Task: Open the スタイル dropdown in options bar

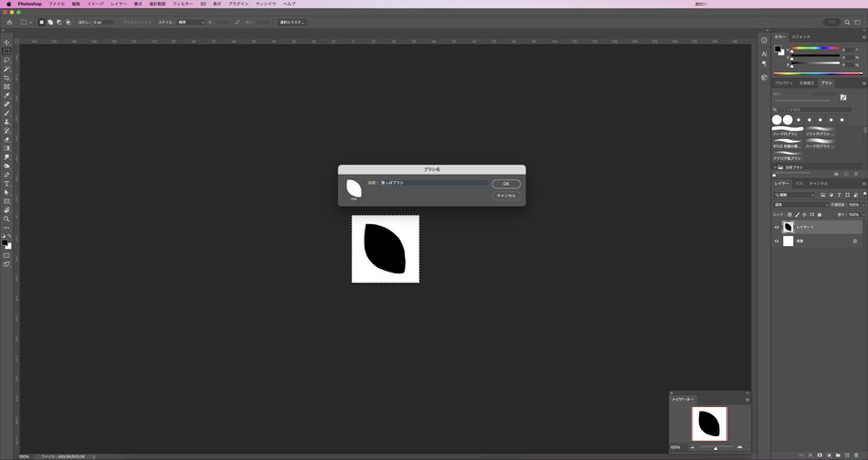Action: point(190,22)
